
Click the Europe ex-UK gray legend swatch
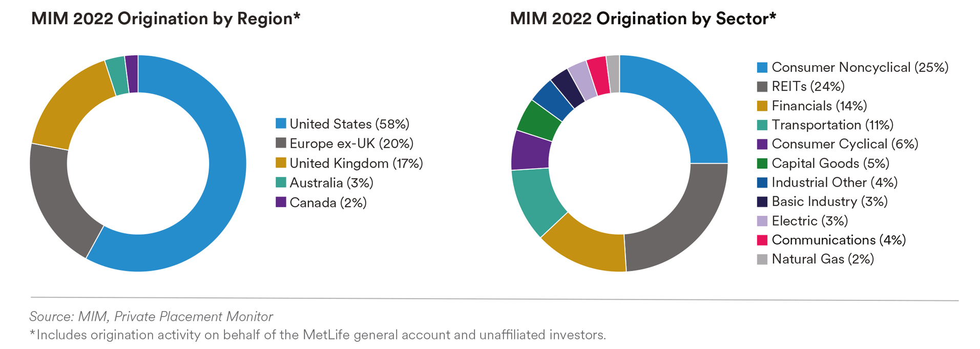click(x=281, y=143)
